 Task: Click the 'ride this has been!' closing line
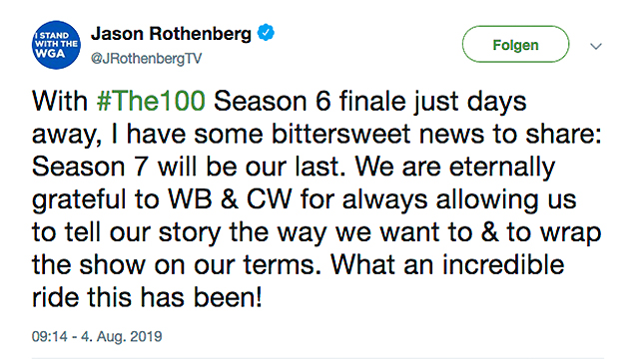147,297
